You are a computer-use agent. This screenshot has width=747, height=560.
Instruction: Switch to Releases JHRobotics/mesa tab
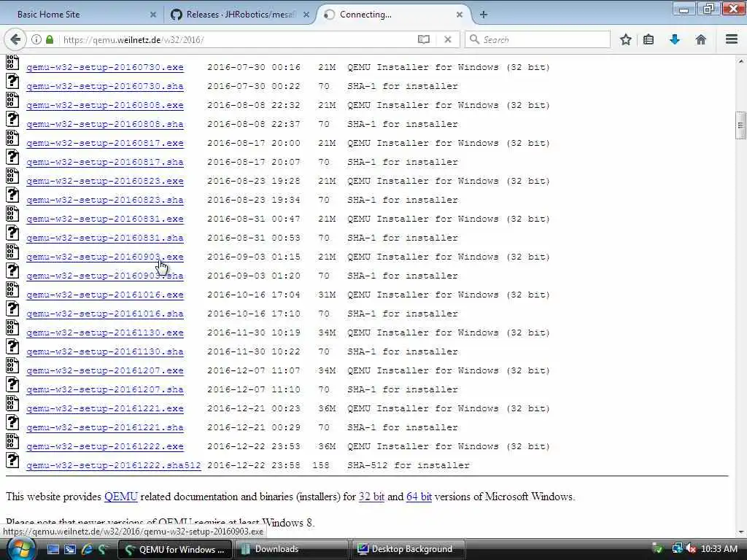tap(239, 15)
